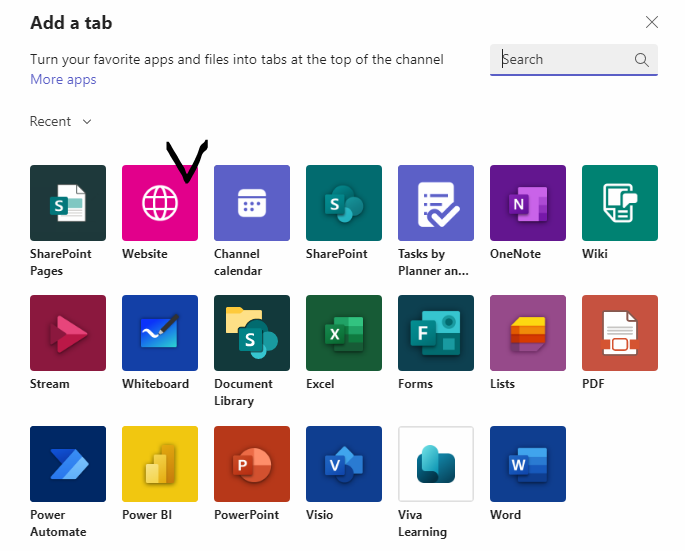The width and height of the screenshot is (685, 551).
Task: Click the 'Power Automate' label text
Action: 58,523
